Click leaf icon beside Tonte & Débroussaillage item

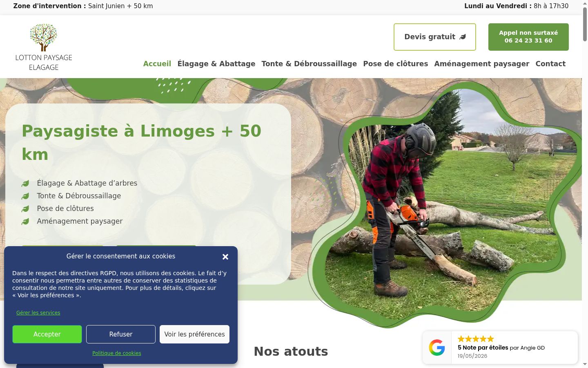pos(25,196)
